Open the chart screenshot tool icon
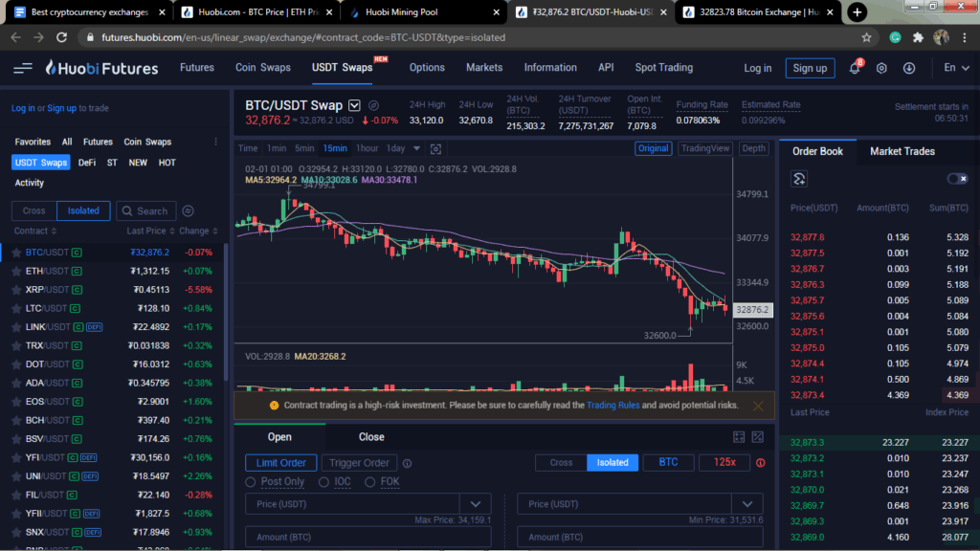The width and height of the screenshot is (980, 551). tap(435, 148)
